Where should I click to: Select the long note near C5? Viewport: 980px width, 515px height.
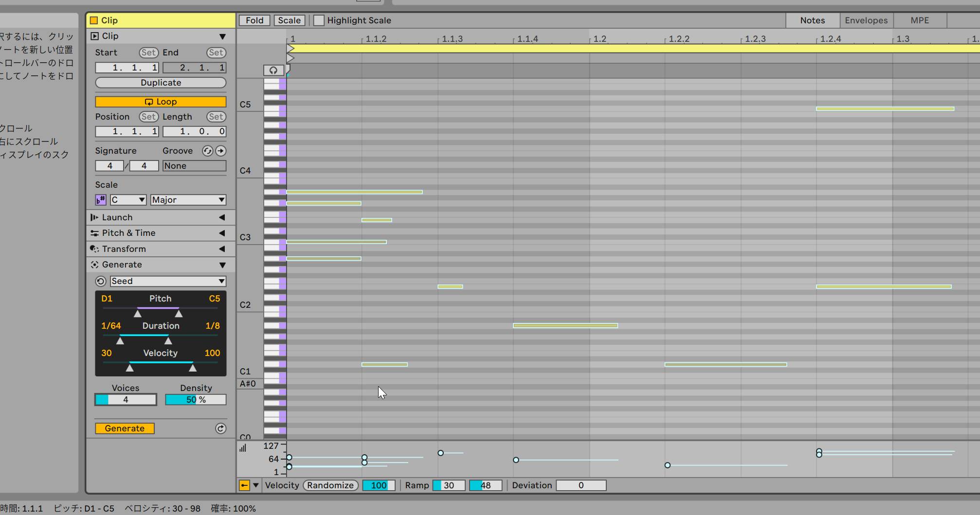(885, 109)
